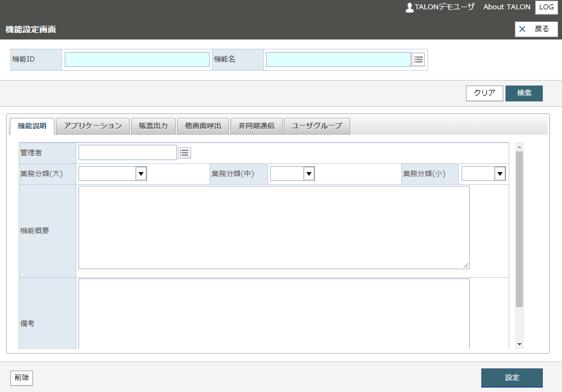Viewport: 562px width, 392px height.
Task: Open the LOG button
Action: (x=546, y=7)
